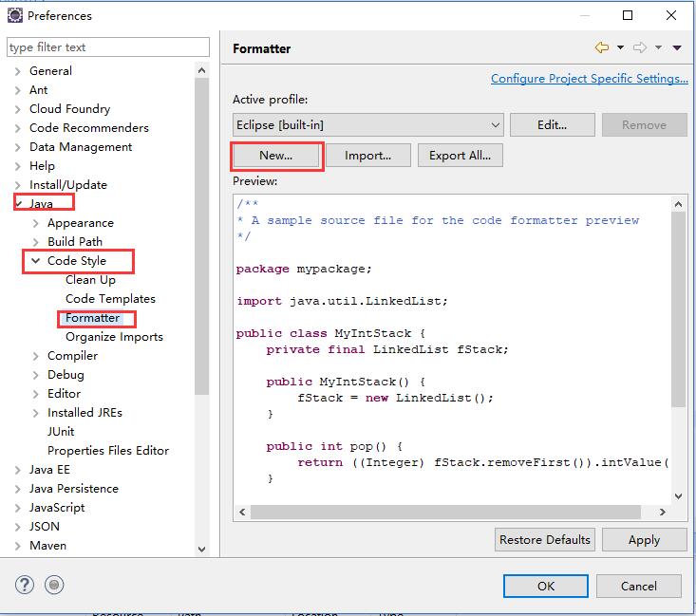Open the Formatter view menu triangle

(677, 47)
